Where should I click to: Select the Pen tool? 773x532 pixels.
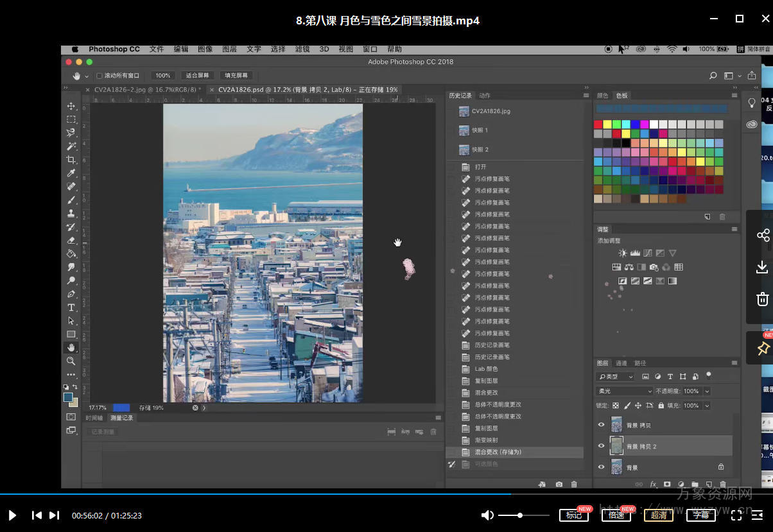pos(71,294)
